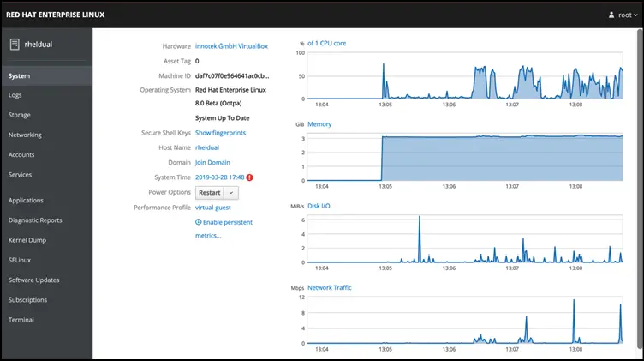Open the Memory graph title link

tap(319, 124)
